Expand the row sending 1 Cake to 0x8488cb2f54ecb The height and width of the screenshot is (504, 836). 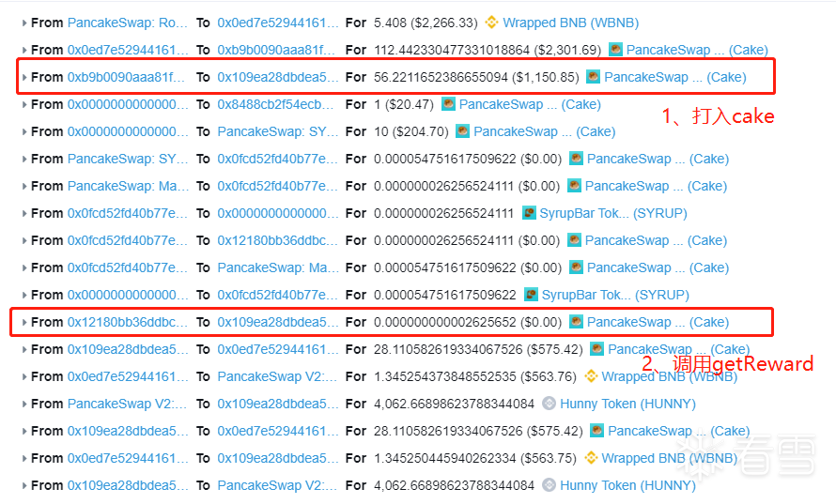pyautogui.click(x=24, y=104)
